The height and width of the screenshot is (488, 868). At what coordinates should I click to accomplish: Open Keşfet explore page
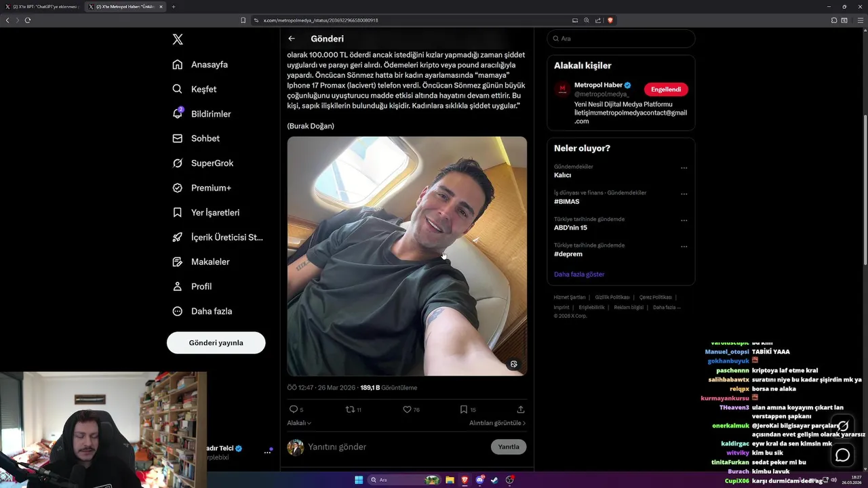coord(195,89)
